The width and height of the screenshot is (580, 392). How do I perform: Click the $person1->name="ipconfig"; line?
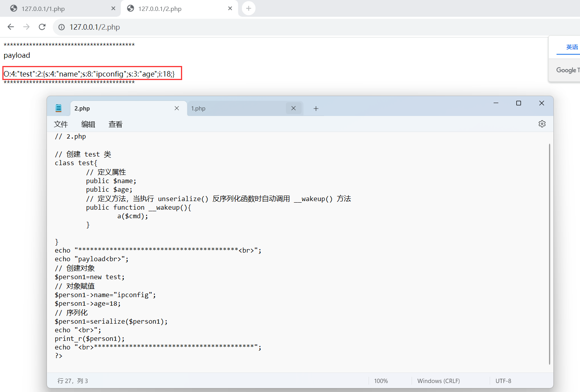point(106,295)
